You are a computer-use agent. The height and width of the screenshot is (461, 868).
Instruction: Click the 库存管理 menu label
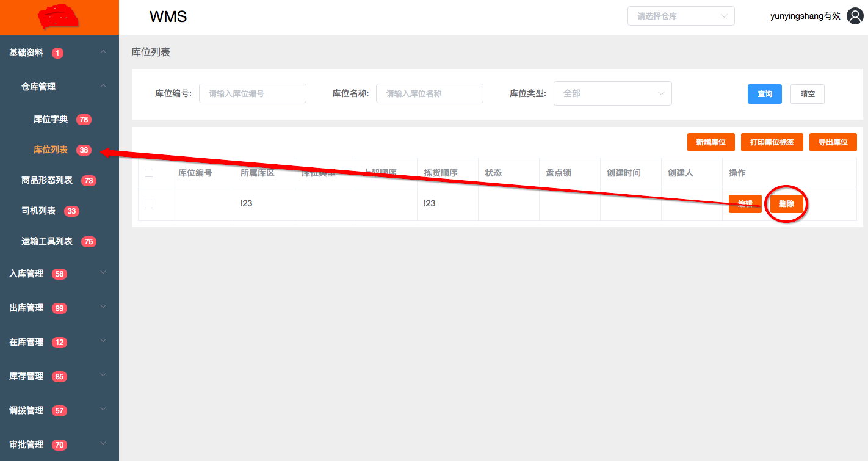[x=26, y=377]
